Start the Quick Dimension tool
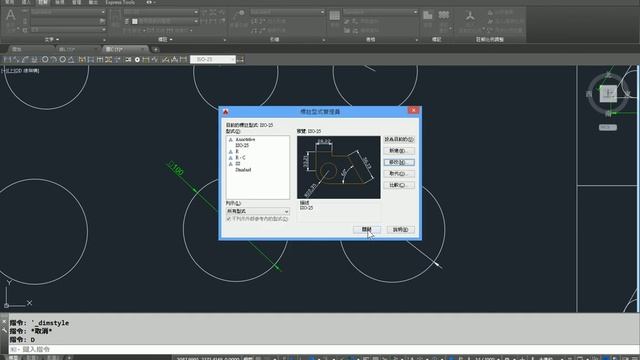The width and height of the screenshot is (640, 360). point(82,60)
